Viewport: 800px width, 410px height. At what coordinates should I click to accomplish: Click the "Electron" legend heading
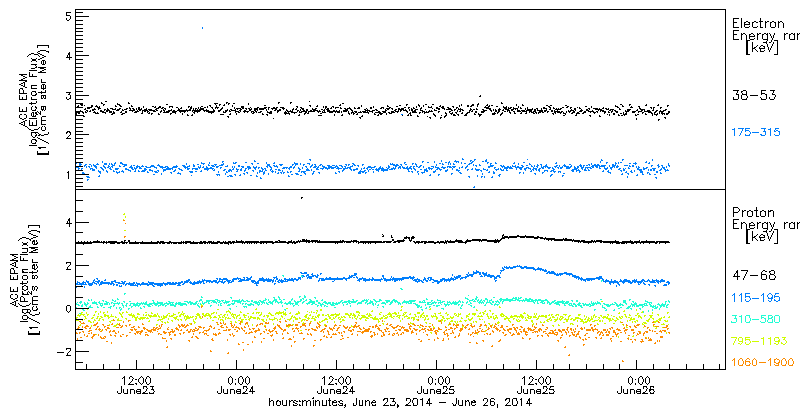[x=758, y=23]
